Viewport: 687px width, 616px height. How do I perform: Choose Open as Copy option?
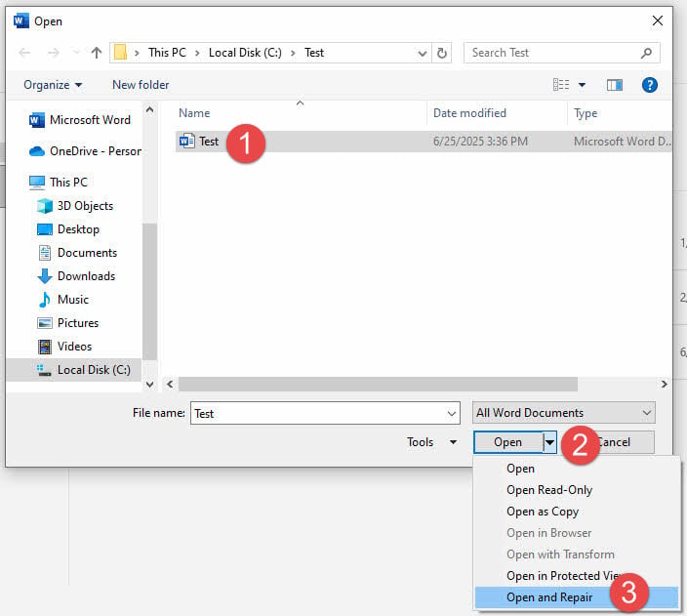pyautogui.click(x=576, y=512)
